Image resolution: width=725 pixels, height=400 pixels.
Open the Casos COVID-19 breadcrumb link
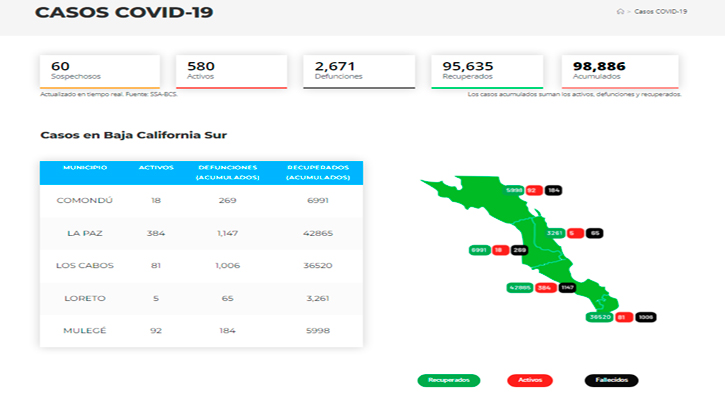[660, 12]
